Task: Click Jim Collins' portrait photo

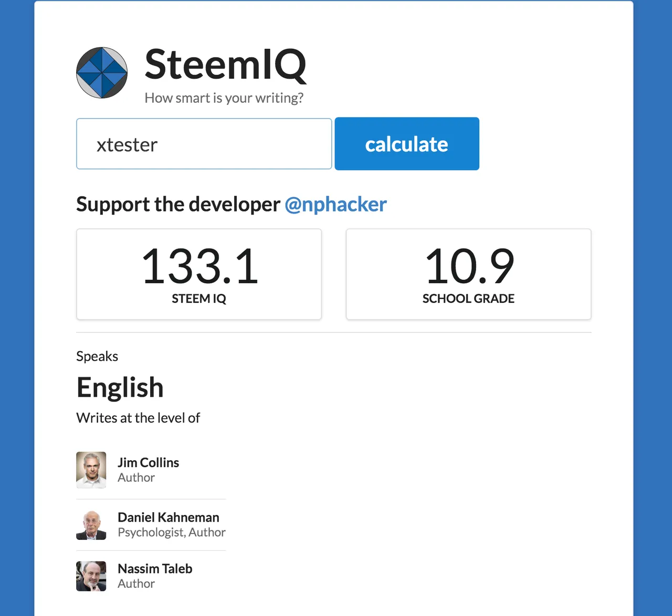Action: [x=91, y=470]
